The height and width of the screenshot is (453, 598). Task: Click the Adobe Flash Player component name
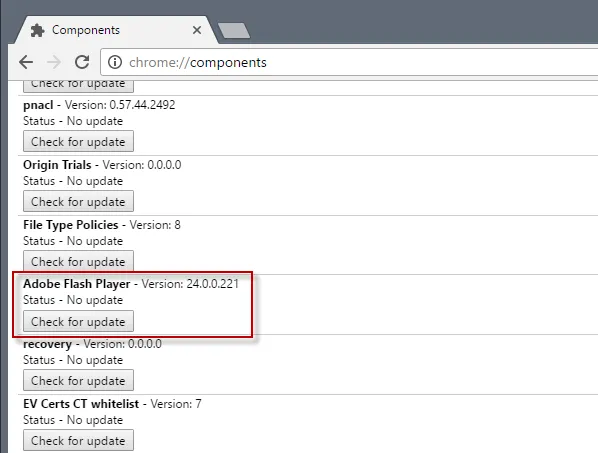pos(77,284)
